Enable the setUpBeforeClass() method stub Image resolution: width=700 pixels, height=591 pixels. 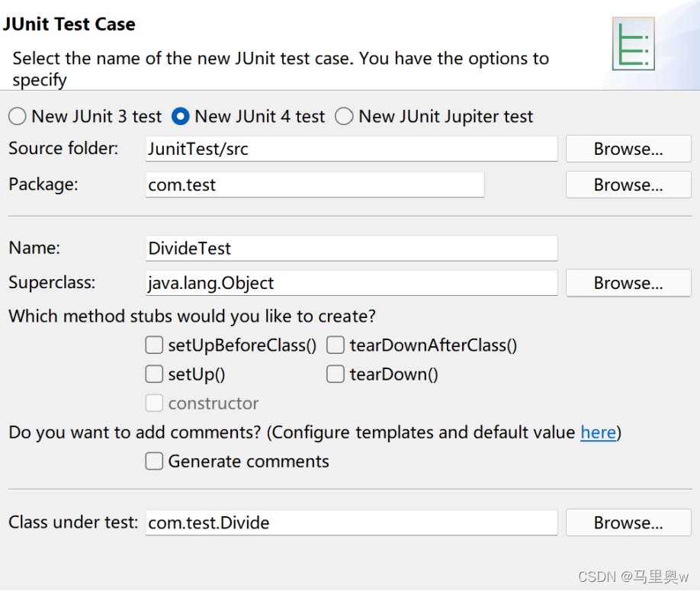click(154, 345)
